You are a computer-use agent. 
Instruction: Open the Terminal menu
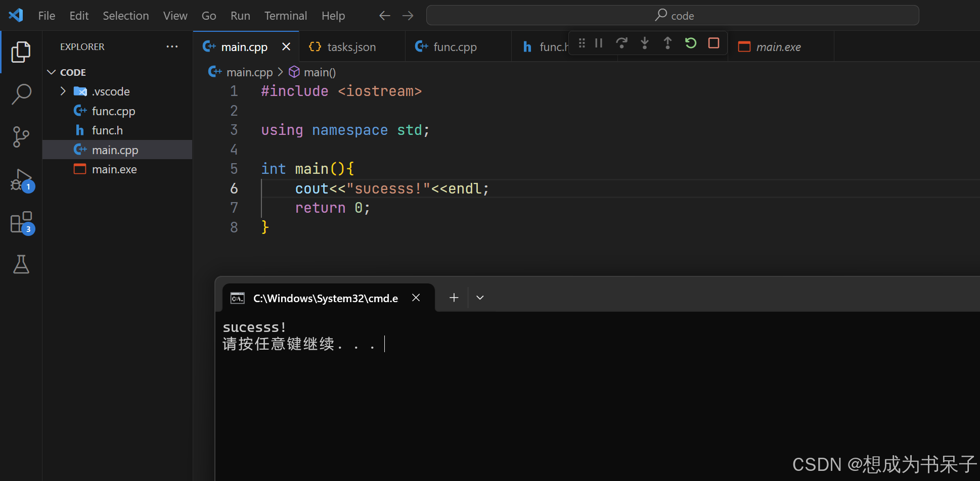coord(285,16)
